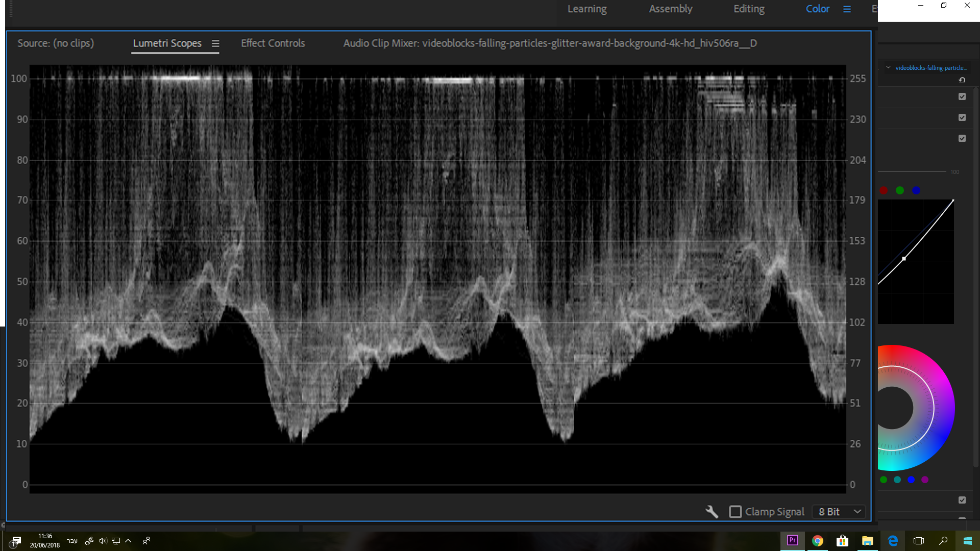Launch Chrome from the taskbar

[x=817, y=541]
